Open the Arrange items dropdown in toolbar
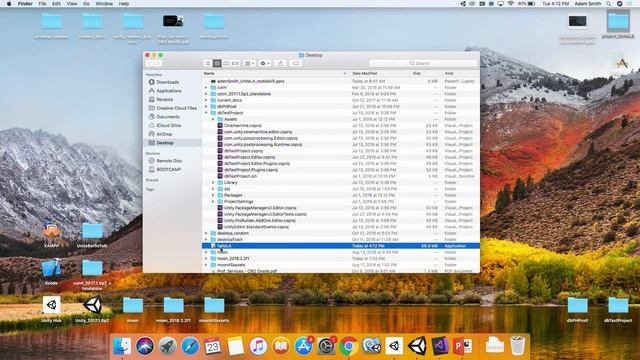 pos(249,63)
